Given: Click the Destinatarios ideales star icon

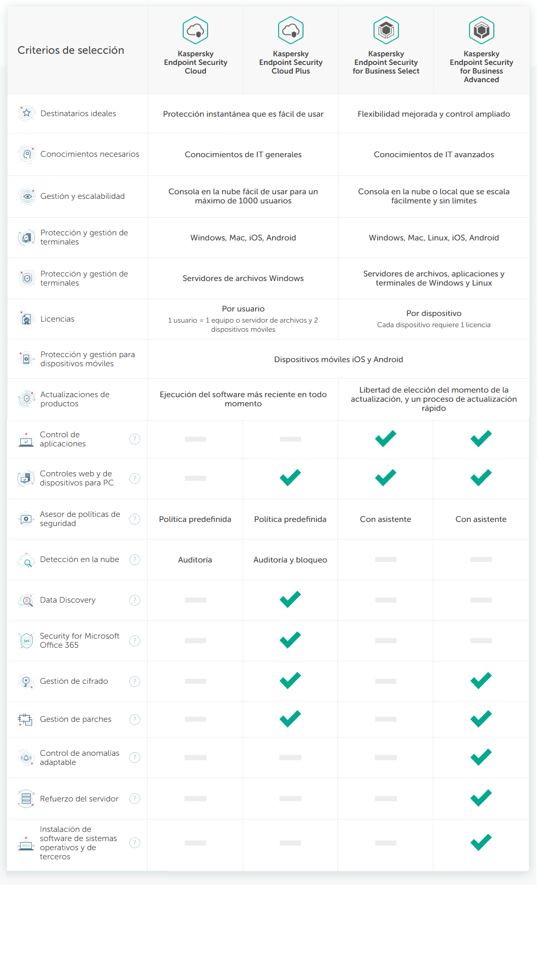Looking at the screenshot, I should [x=26, y=113].
